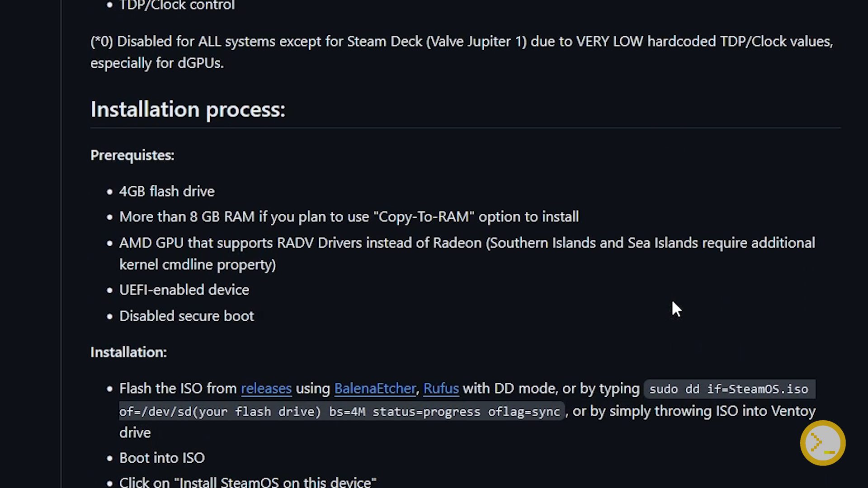Click the Boot into ISO step

(162, 458)
